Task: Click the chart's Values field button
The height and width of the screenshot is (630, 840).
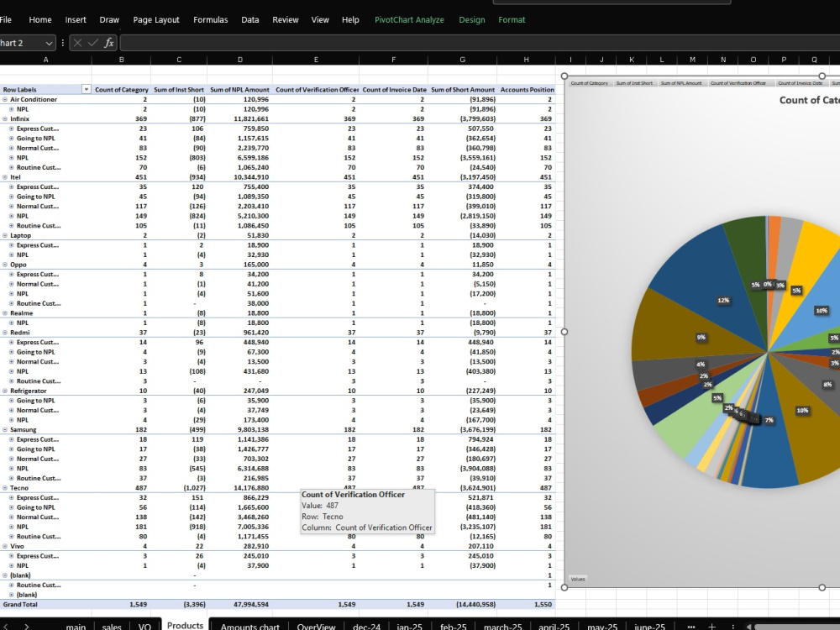Action: coord(578,579)
